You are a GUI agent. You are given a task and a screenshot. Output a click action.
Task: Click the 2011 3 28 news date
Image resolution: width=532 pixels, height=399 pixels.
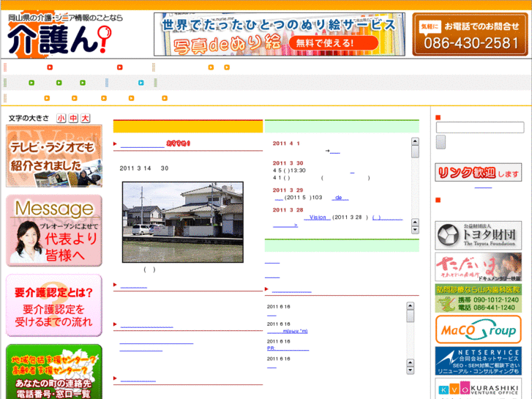pos(288,210)
